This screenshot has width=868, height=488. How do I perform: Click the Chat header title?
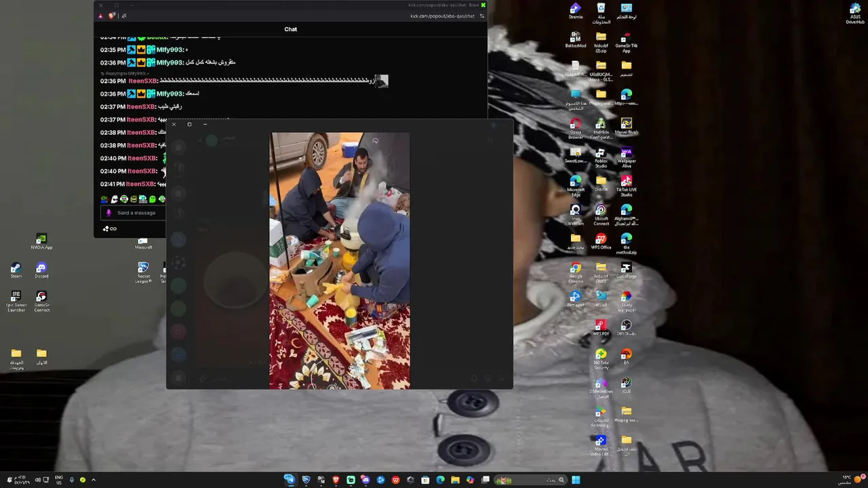(x=291, y=29)
